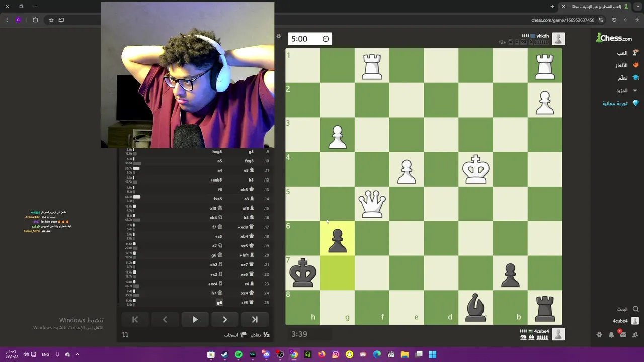The image size is (644, 362).
Task: Select move 21 black xh2 in move list
Action: click(215, 264)
